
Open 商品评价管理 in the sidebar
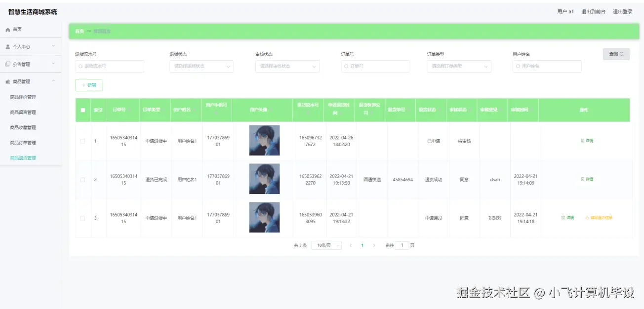point(23,97)
